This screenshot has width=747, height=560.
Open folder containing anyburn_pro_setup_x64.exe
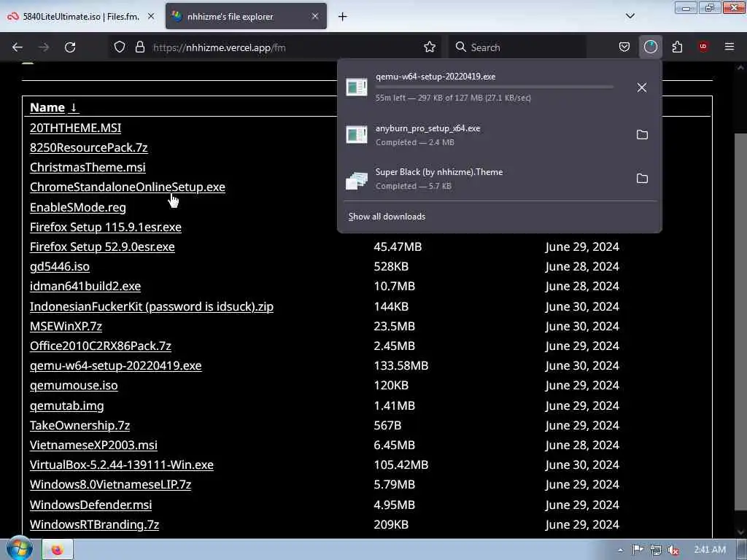tap(642, 135)
